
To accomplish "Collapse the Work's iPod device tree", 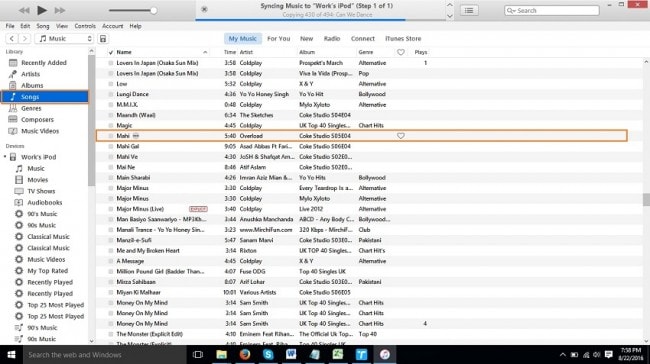I will click(x=5, y=157).
